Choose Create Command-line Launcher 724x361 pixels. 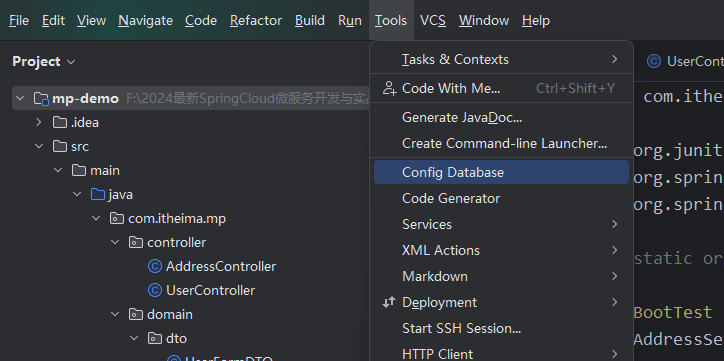pyautogui.click(x=501, y=143)
